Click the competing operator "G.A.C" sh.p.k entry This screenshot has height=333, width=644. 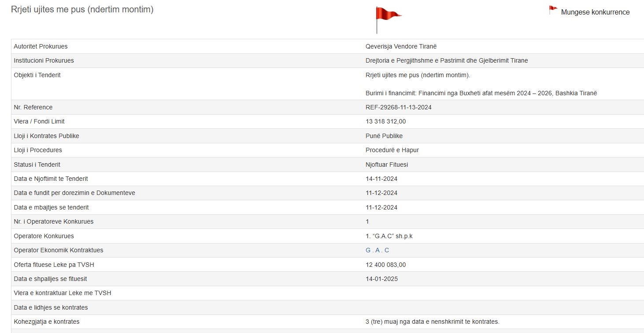pyautogui.click(x=389, y=236)
